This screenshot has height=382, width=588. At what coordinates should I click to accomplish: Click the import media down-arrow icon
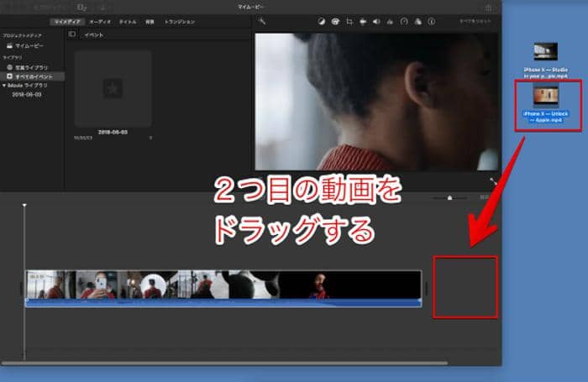102,8
